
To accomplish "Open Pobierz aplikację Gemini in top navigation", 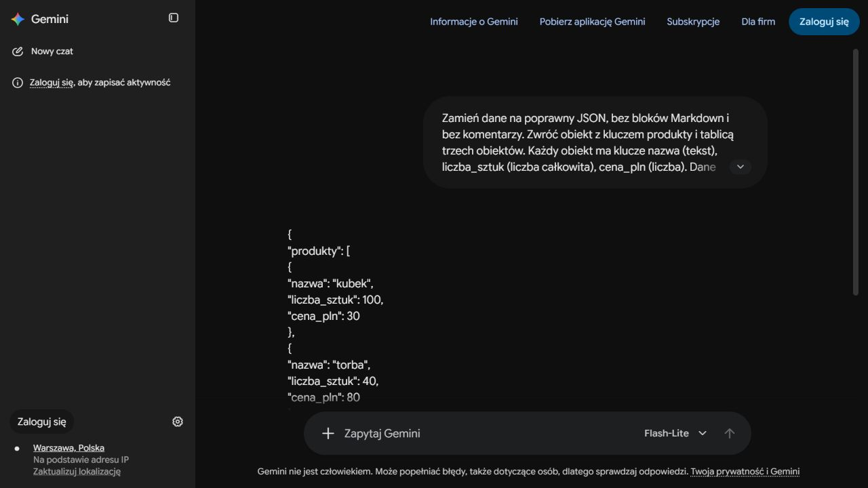I will click(592, 22).
